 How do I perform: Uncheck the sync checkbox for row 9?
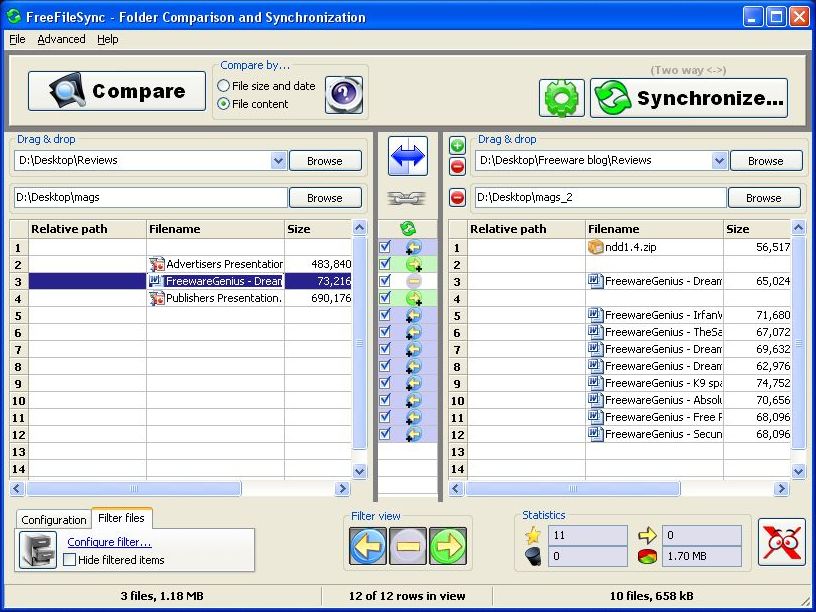tap(385, 383)
